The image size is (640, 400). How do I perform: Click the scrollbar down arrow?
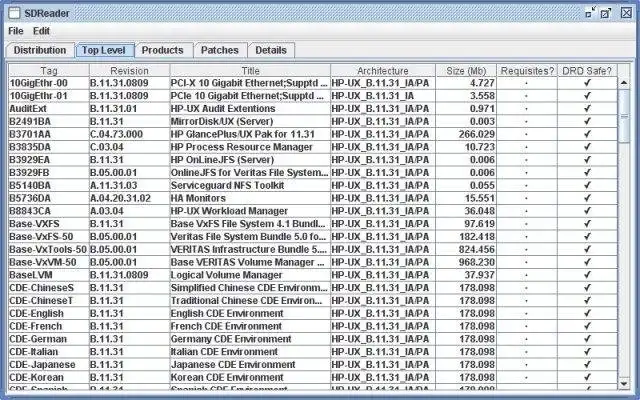pos(624,384)
